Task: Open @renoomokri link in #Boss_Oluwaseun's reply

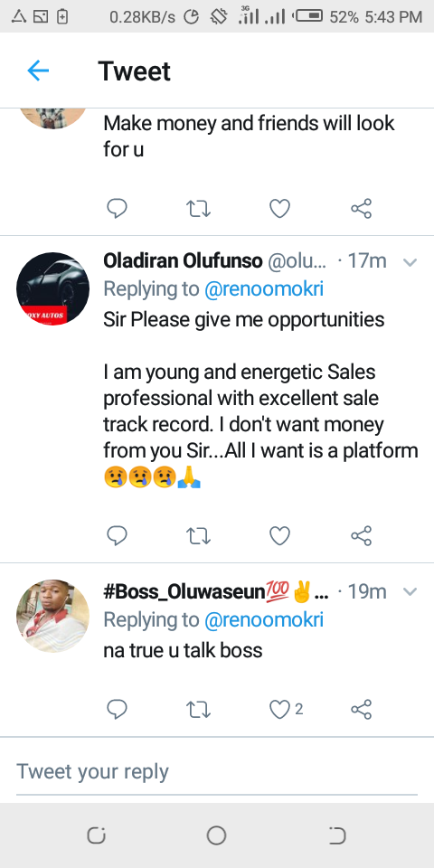Action: (x=264, y=620)
